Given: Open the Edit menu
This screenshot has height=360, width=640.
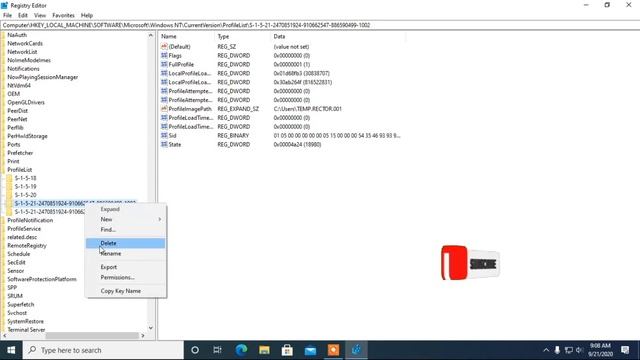Looking at the screenshot, I should [23, 15].
